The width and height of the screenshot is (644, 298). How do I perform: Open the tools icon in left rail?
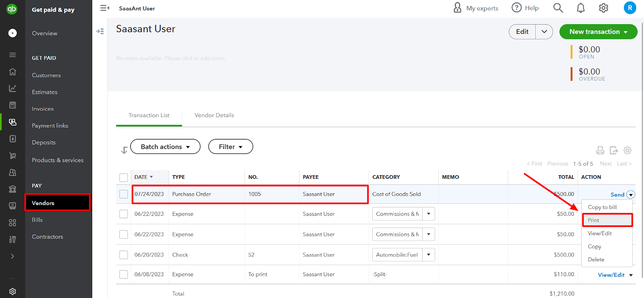12,239
